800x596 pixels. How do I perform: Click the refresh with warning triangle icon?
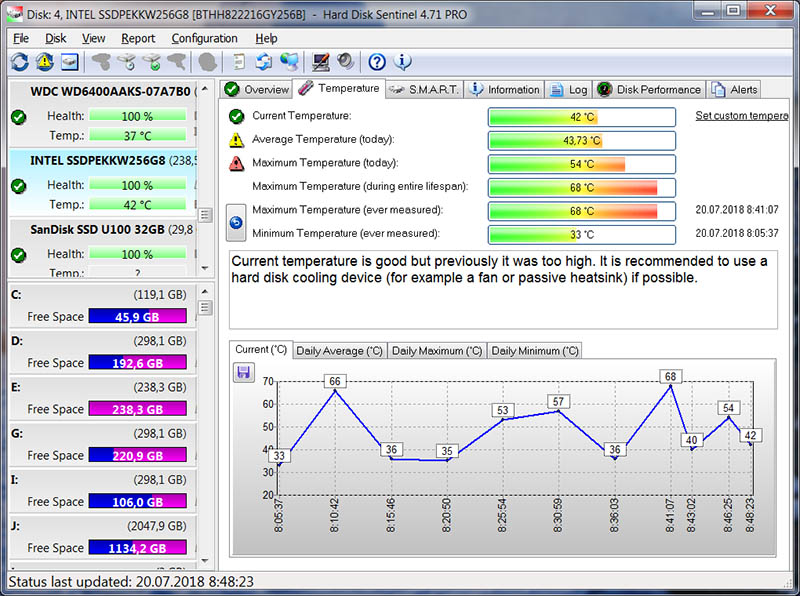coord(44,62)
